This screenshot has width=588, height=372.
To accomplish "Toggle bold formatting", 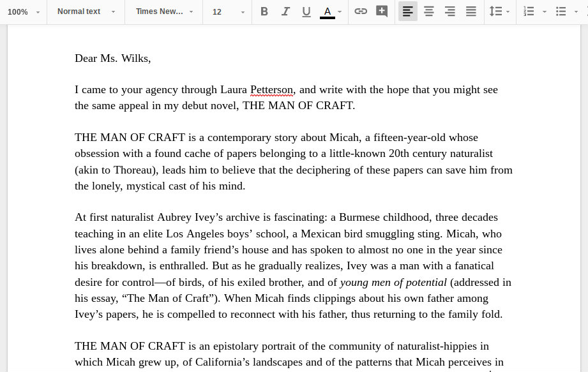I will pyautogui.click(x=264, y=11).
